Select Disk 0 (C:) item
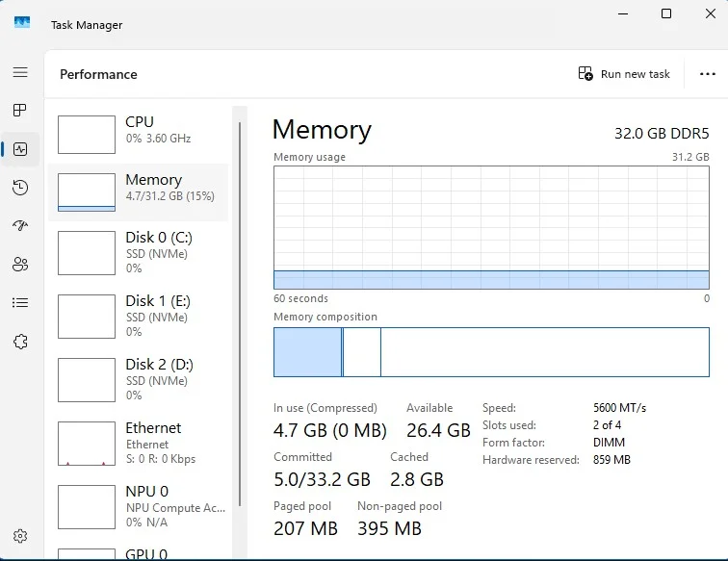The image size is (728, 561). pos(139,253)
